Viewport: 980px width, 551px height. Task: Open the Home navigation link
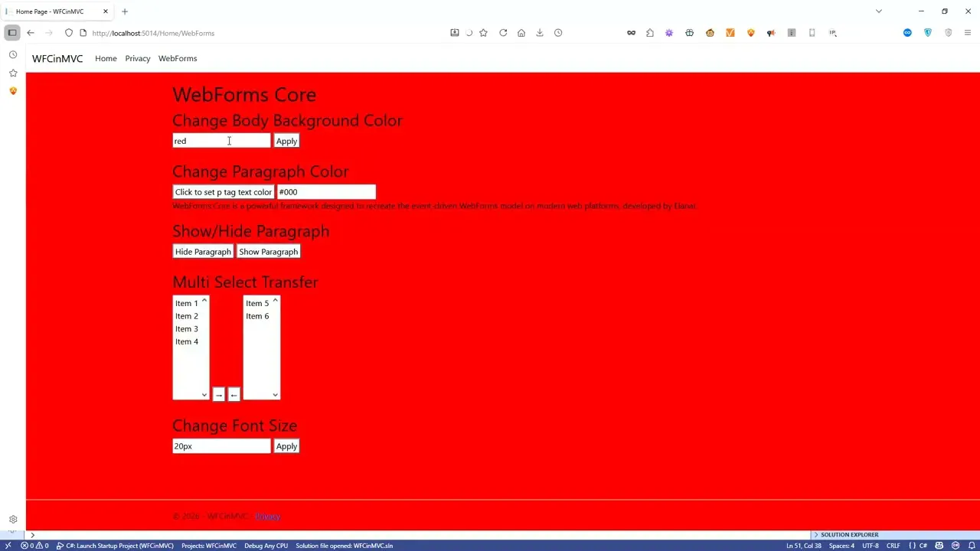coord(106,58)
